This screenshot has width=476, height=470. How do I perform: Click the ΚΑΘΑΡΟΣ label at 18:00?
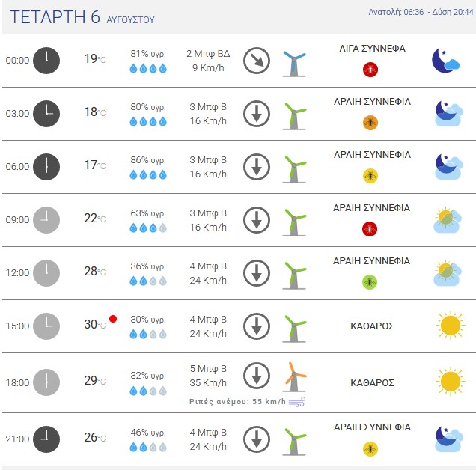tap(372, 382)
